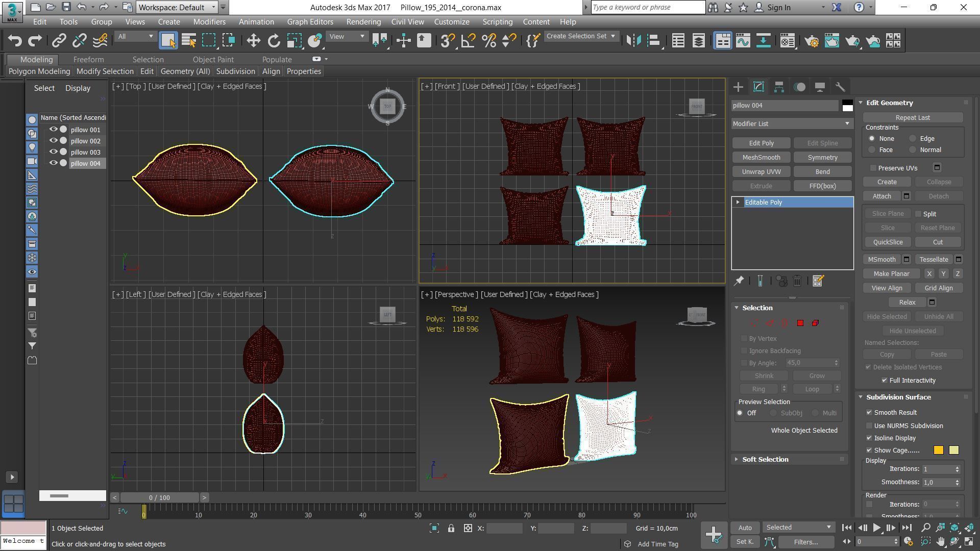The image size is (980, 551).
Task: Open the Curve Editor icon
Action: tap(743, 41)
